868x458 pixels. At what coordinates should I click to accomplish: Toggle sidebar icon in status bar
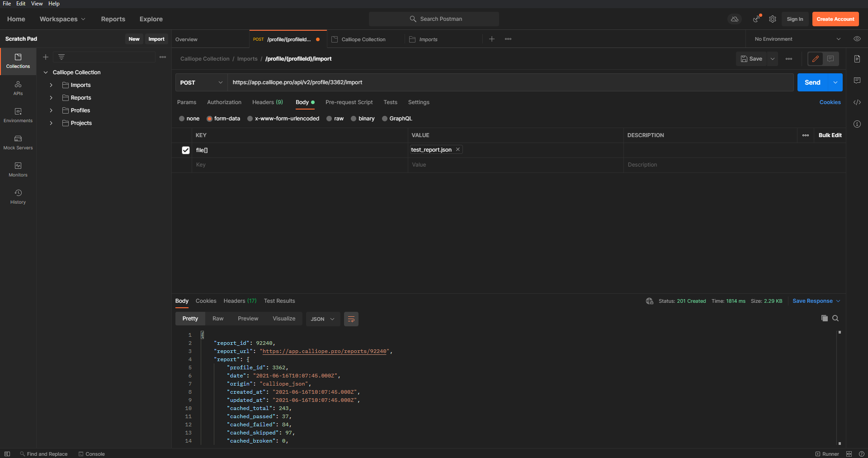point(7,454)
